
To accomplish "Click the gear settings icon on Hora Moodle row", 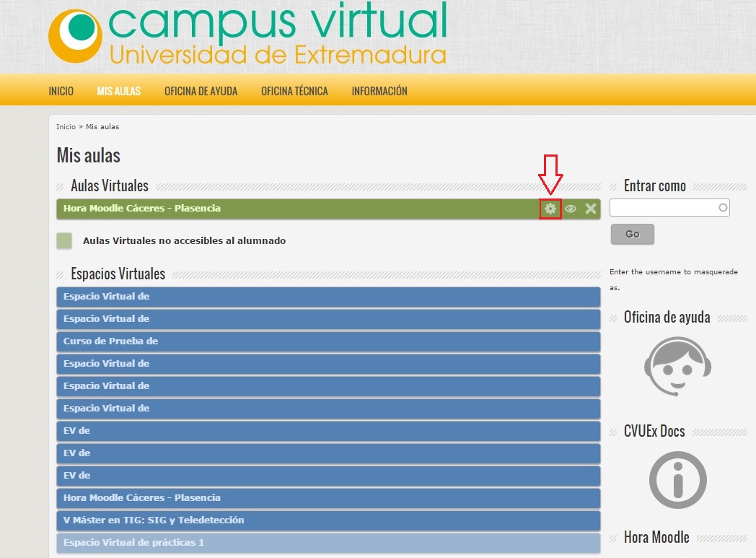I will point(550,209).
